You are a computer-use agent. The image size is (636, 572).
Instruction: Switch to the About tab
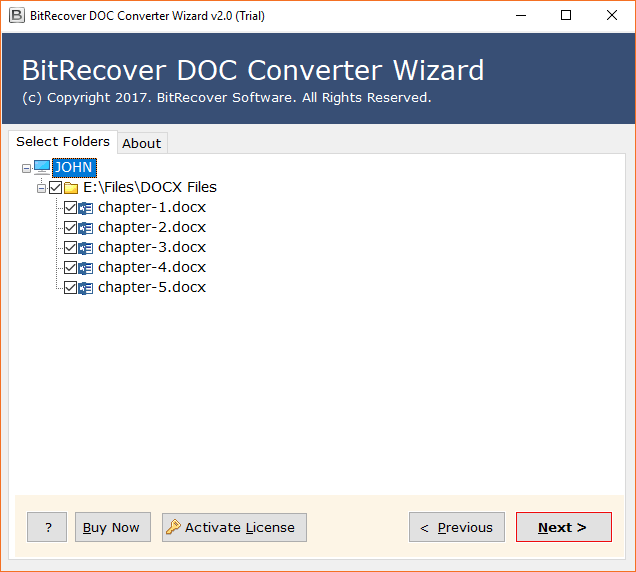[142, 143]
